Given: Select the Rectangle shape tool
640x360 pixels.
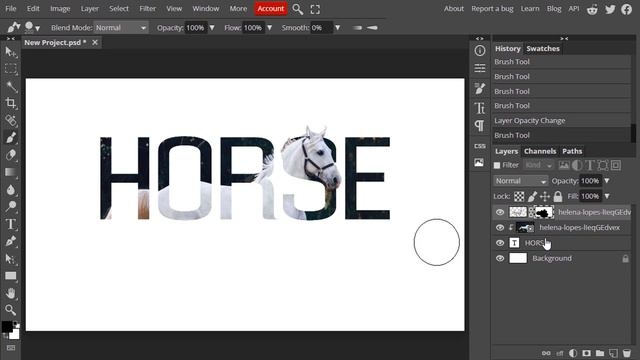Looking at the screenshot, I should tap(11, 276).
